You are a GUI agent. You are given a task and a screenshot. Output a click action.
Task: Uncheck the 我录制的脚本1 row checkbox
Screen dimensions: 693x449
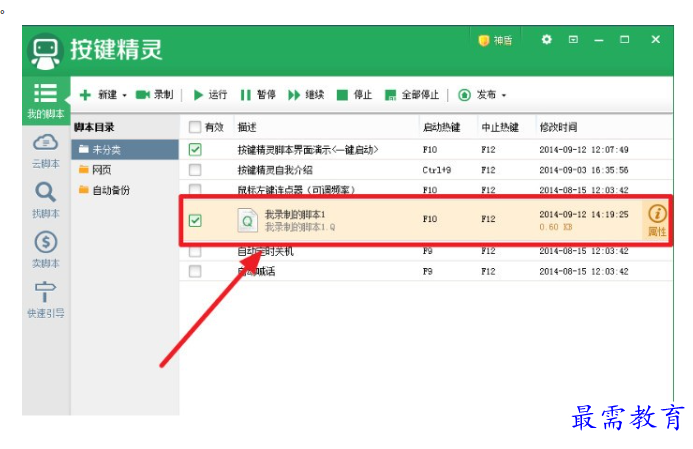click(x=195, y=220)
